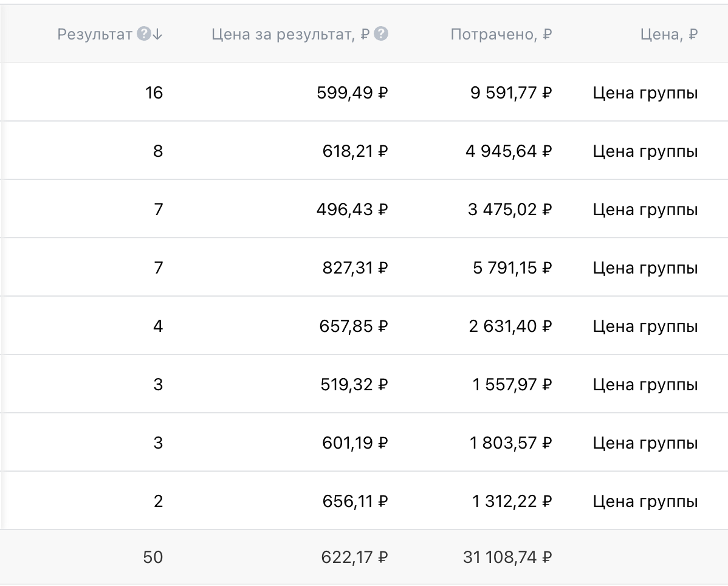The height and width of the screenshot is (586, 728).
Task: Click the sort arrow beside Результат
Action: (157, 34)
